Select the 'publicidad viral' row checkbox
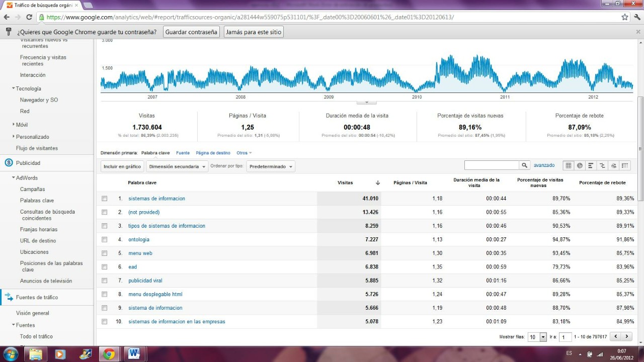644x362 pixels. click(x=105, y=281)
